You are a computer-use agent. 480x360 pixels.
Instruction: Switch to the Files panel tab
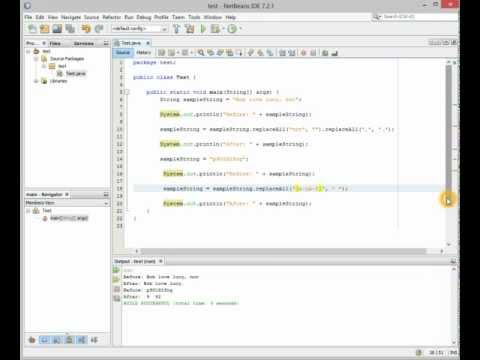55,43
